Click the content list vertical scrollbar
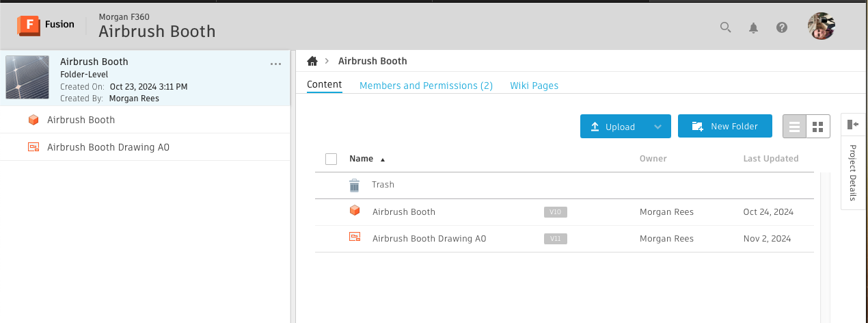This screenshot has width=868, height=323. [824, 246]
